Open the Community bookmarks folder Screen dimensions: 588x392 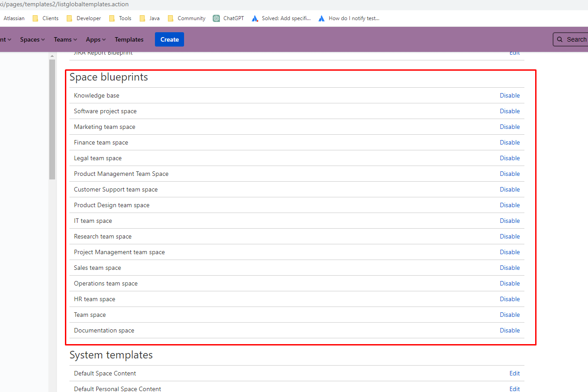[x=191, y=18]
